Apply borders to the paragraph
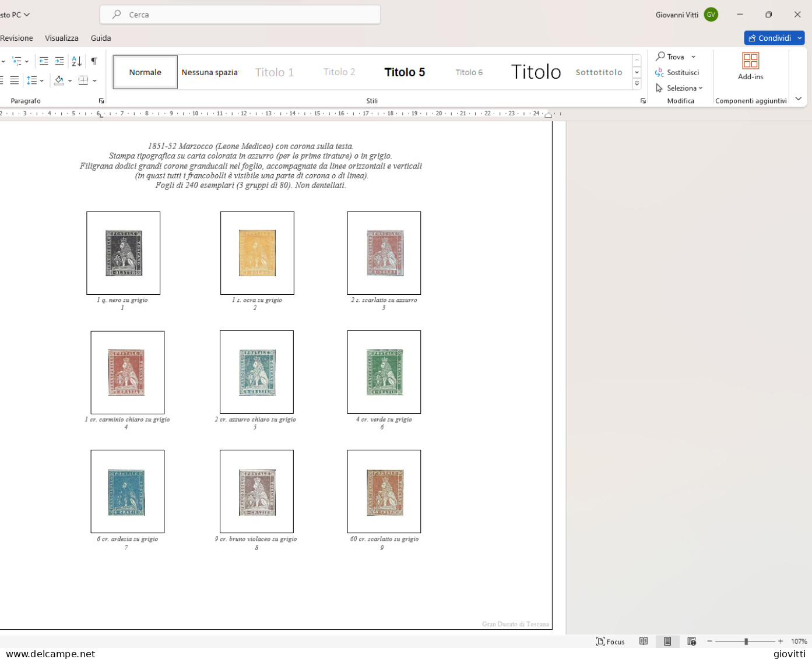The image size is (812, 659). point(83,80)
